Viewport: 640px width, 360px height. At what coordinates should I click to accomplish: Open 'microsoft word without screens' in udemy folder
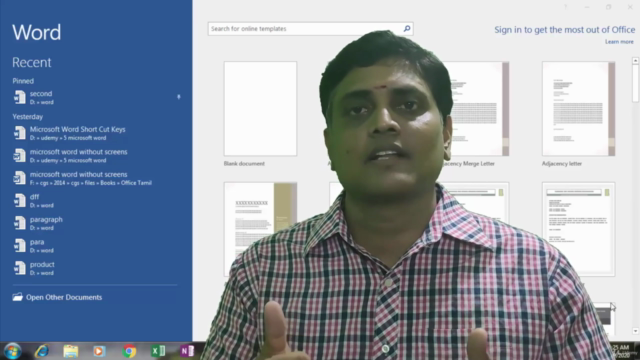point(95,156)
